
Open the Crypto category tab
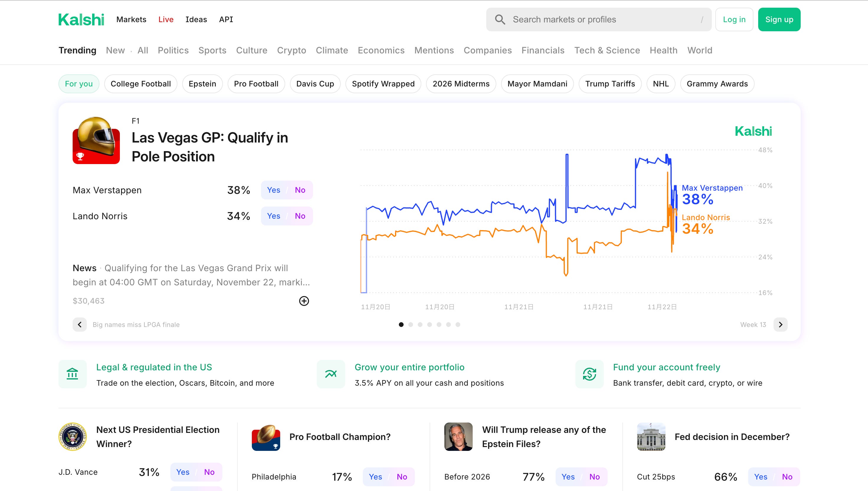(291, 50)
